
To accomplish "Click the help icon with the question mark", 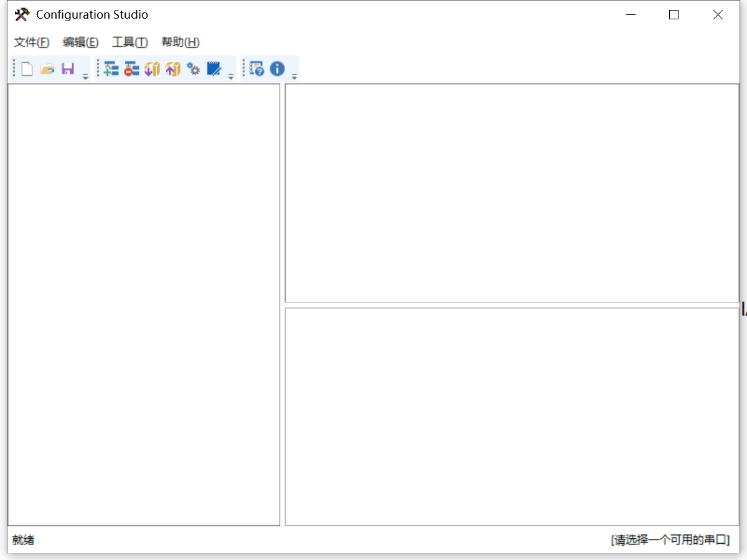I will point(256,69).
